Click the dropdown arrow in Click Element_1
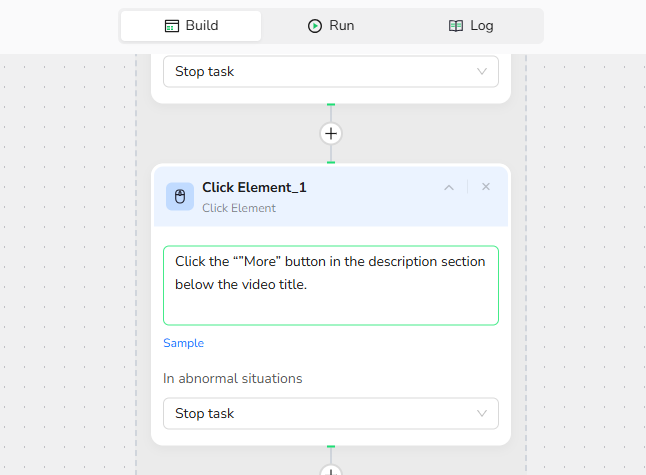The width and height of the screenshot is (646, 475). click(x=482, y=413)
